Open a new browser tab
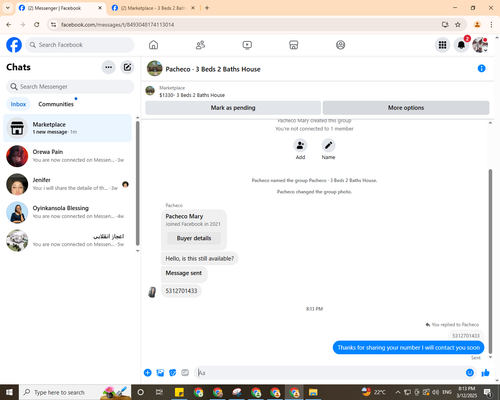 tap(207, 8)
